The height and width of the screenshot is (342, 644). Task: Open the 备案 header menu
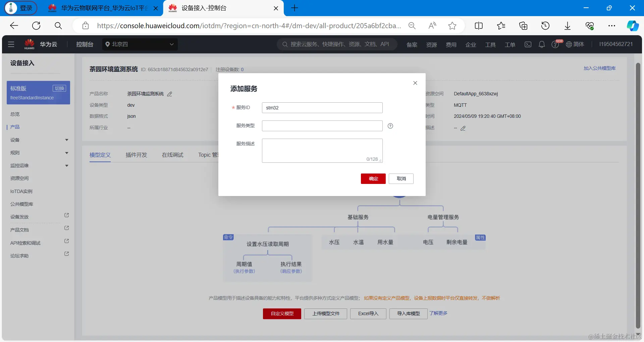click(x=412, y=45)
